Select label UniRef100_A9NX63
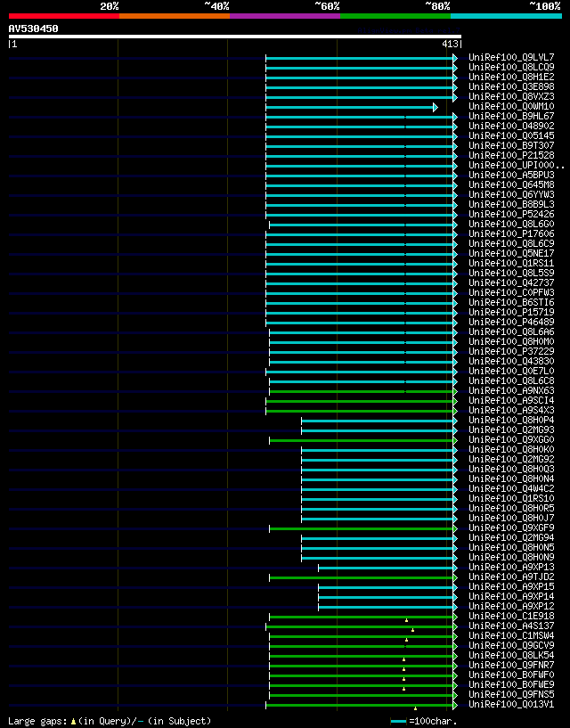The height and width of the screenshot is (728, 570). tap(511, 390)
